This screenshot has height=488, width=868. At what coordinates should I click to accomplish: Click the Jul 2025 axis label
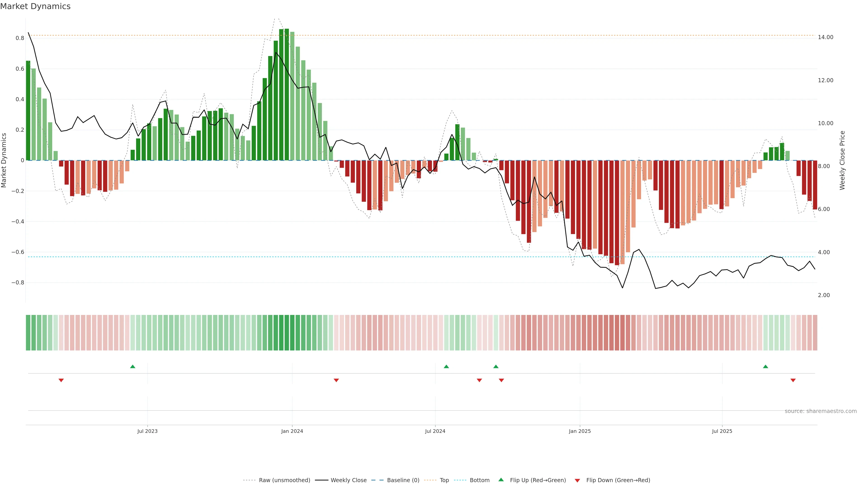click(722, 431)
